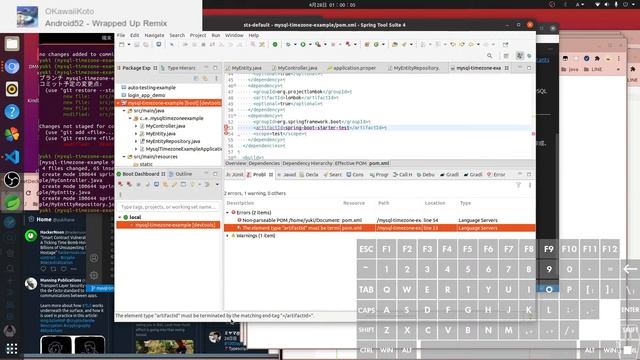
Task: Toggle Link with Editor in Package Explorer
Action: tap(205, 78)
